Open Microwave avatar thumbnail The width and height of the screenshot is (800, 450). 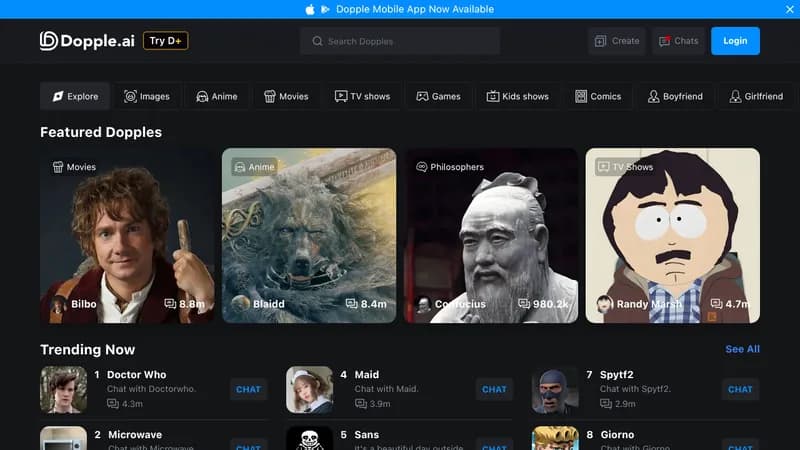64,438
